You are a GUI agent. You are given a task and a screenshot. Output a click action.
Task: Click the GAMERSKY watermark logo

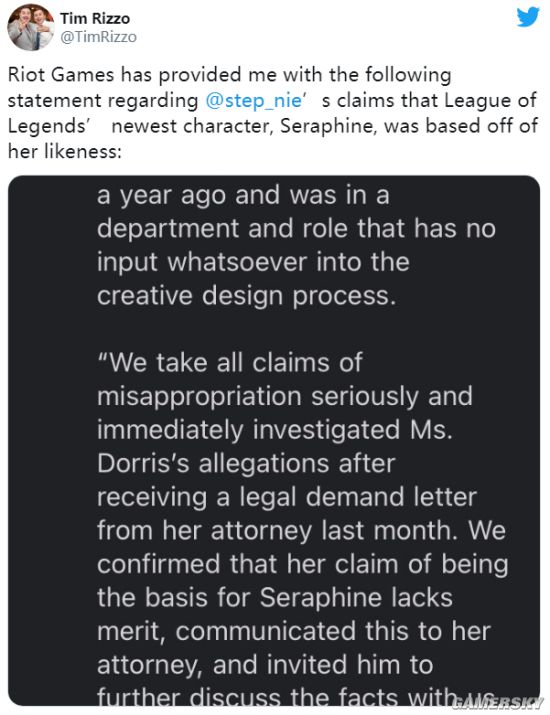pos(498,703)
